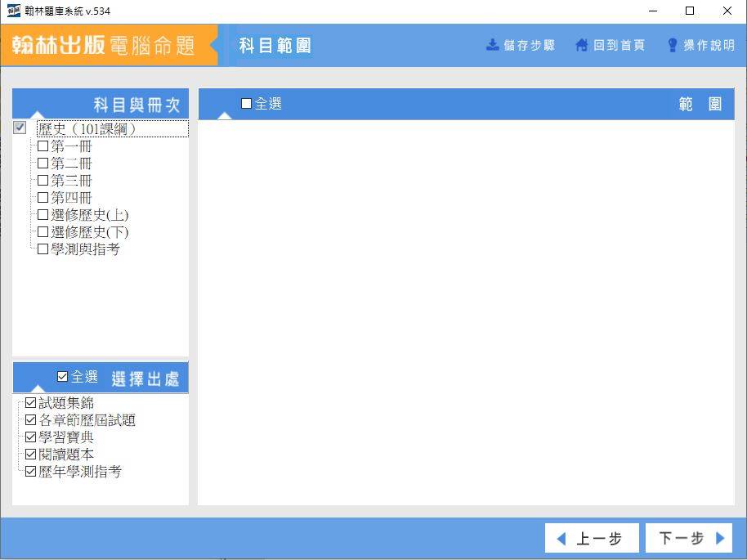The image size is (747, 560).
Task: Check the 學測與指考 checkbox
Action: (x=42, y=249)
